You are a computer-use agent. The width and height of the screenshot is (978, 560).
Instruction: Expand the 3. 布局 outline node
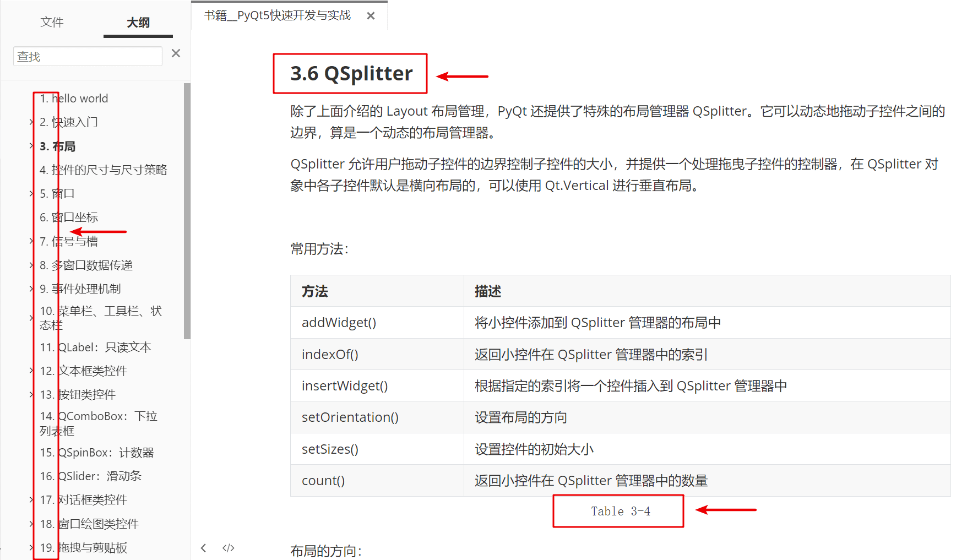(x=31, y=146)
